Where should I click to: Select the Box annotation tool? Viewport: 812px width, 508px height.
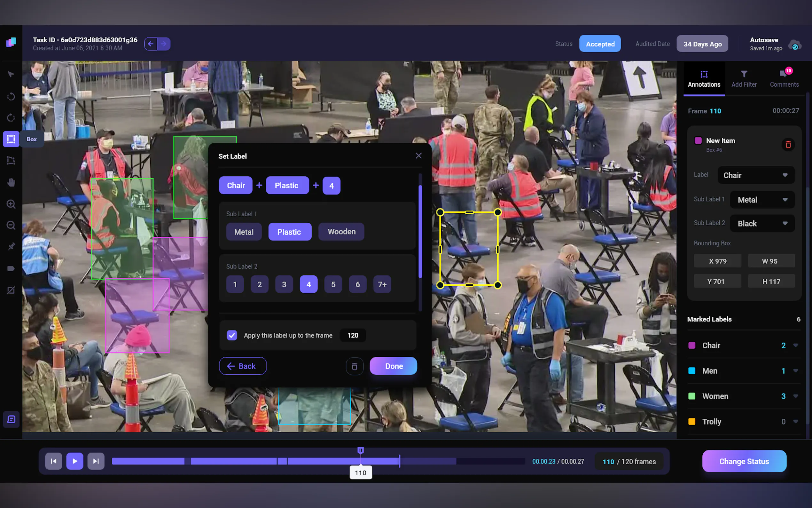[x=11, y=139]
